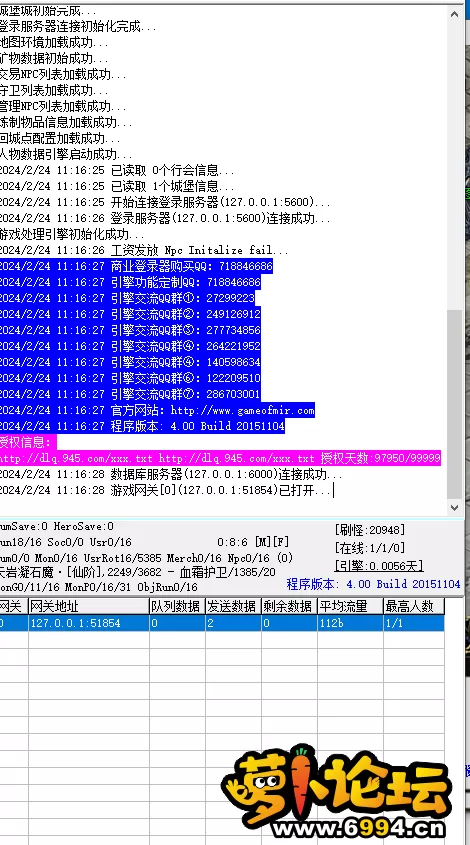
Task: Click the log line 数据库服务器(127.0.0.1:6000)连接成功
Action: 171,475
